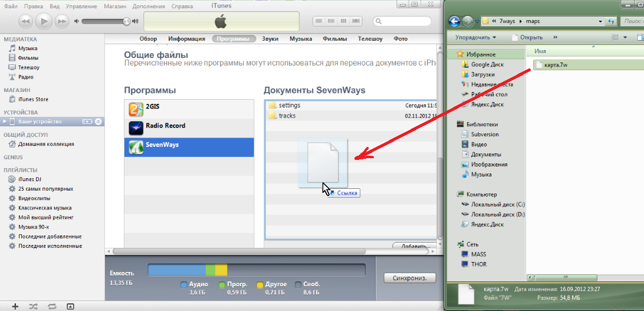Adjust the volume slider knob

click(x=127, y=21)
